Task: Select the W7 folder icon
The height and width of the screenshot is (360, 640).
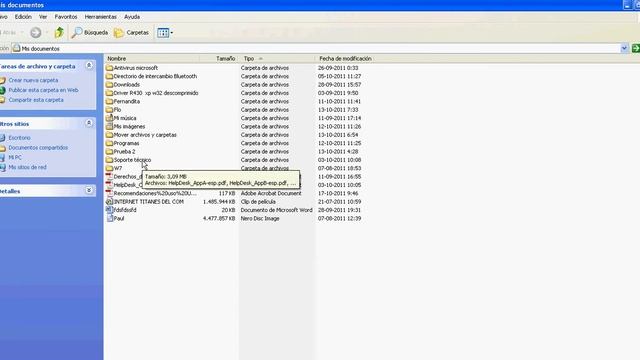Action: coord(109,168)
